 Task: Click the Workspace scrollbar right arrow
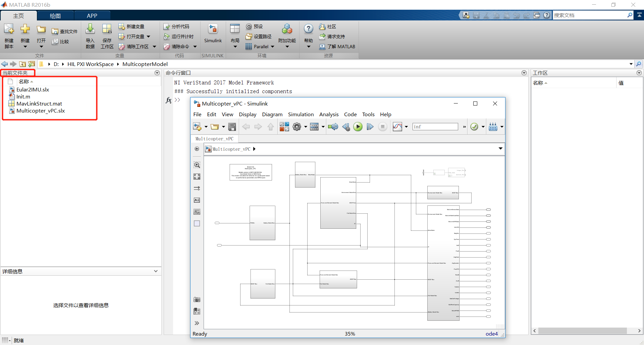click(x=639, y=331)
